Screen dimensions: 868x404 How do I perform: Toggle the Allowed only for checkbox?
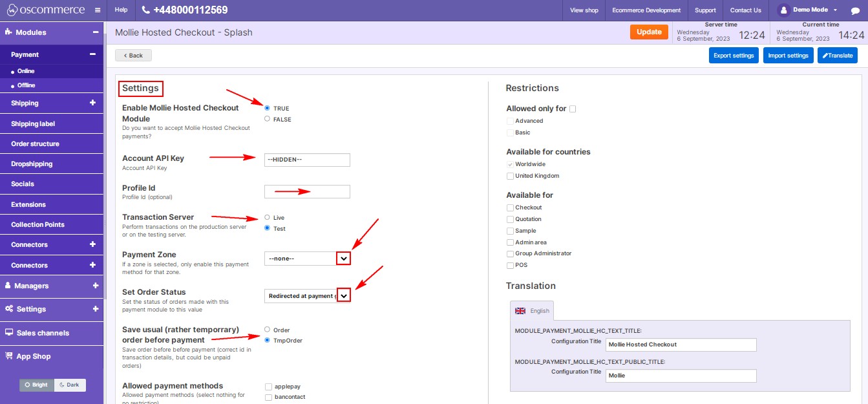click(x=573, y=109)
